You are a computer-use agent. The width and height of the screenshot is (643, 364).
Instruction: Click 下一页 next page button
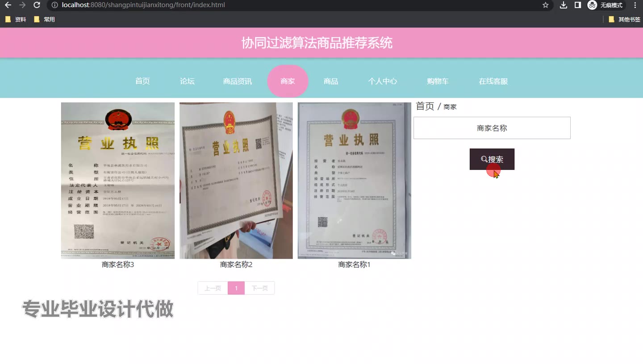tap(259, 288)
